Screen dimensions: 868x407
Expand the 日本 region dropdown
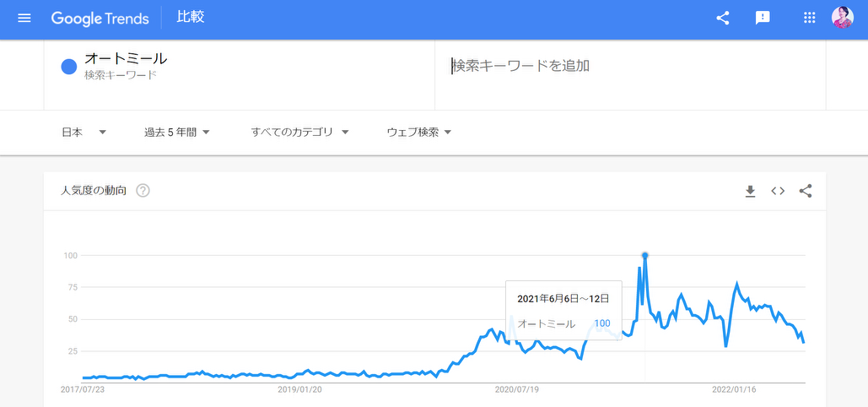(x=84, y=133)
